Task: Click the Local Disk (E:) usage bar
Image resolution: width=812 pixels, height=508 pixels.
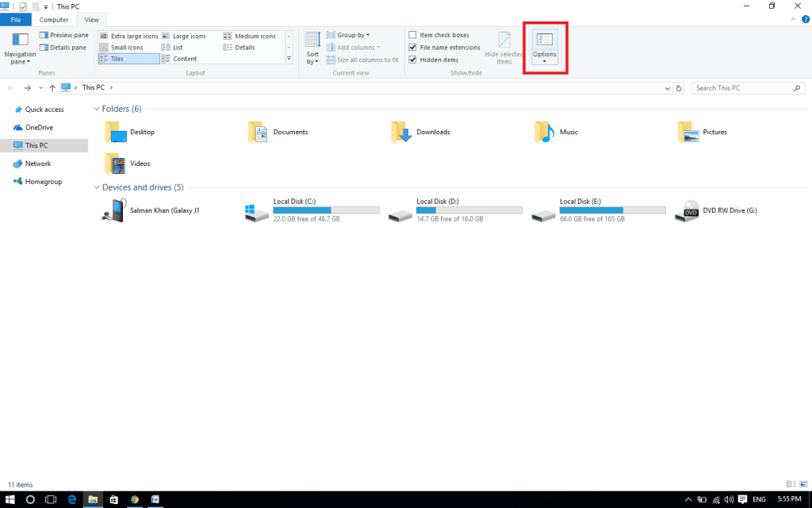Action: 612,210
